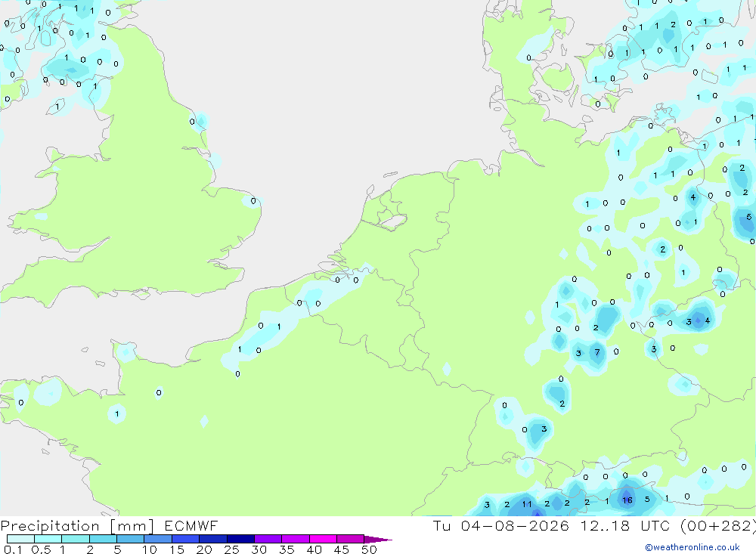Viewport: 756px width, 554px height.
Task: Click the '20' legend scale label
Action: [204, 549]
